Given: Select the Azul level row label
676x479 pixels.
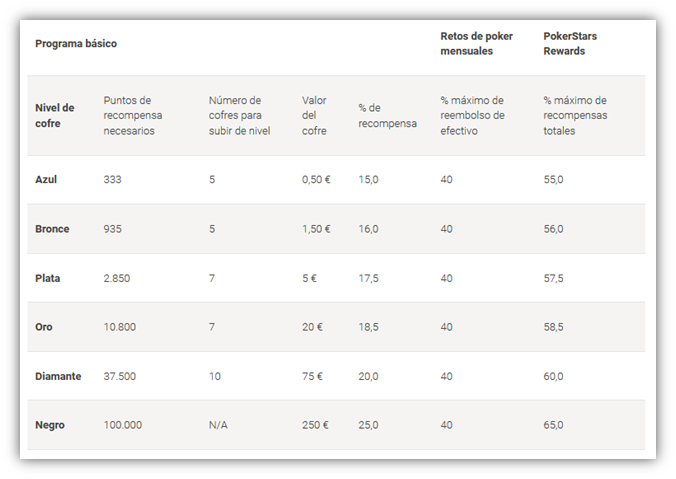Looking at the screenshot, I should (46, 179).
